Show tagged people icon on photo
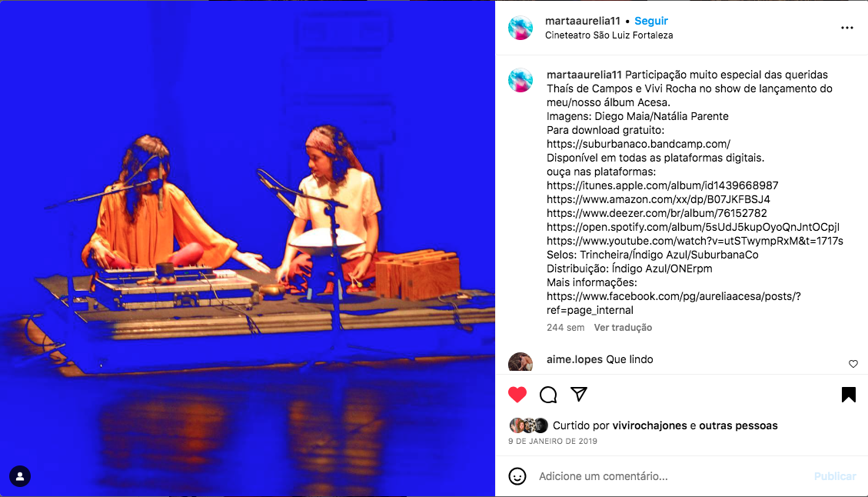The width and height of the screenshot is (868, 497). click(x=20, y=476)
